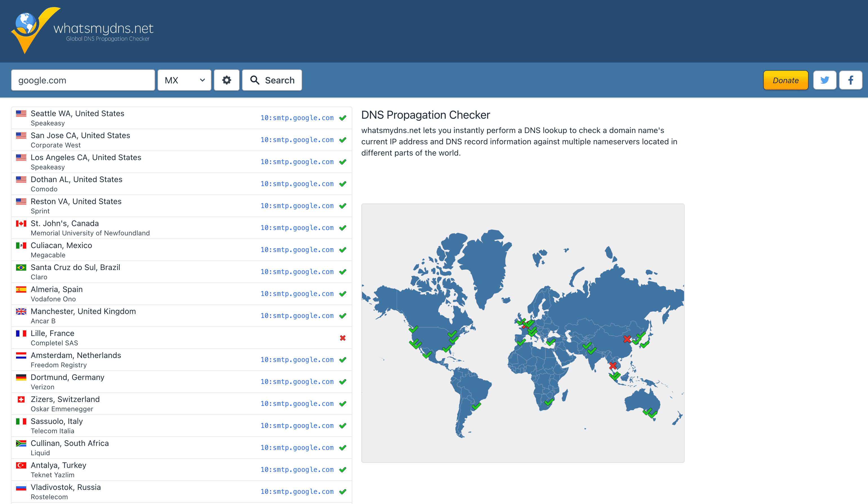Click the UK flag beside Manchester
Screen dimensions: 868x504
(21, 311)
